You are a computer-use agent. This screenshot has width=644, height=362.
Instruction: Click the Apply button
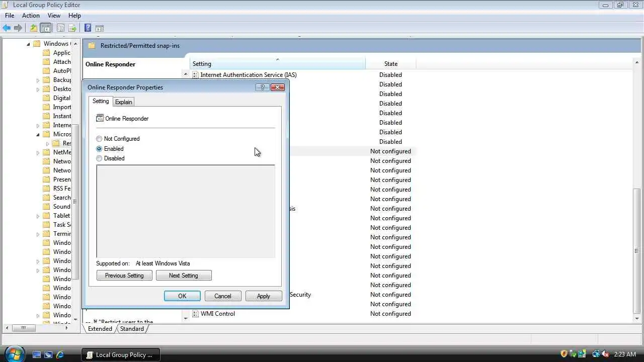(264, 296)
